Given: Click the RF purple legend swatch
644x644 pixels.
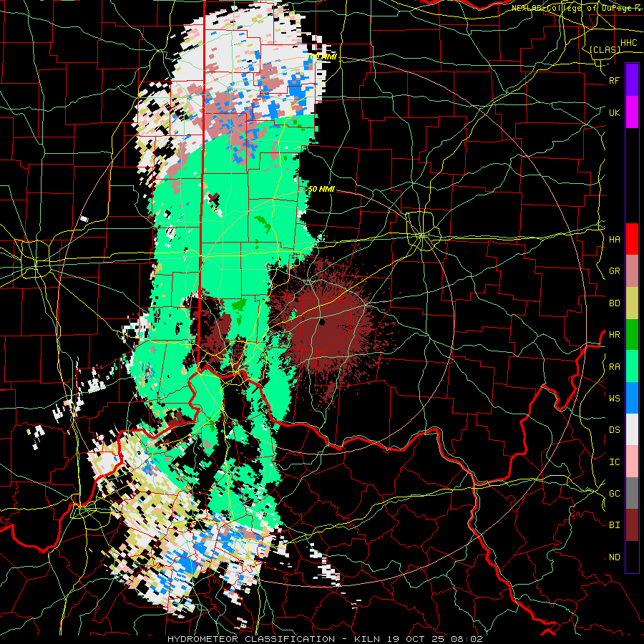Looking at the screenshot, I should pyautogui.click(x=632, y=80).
